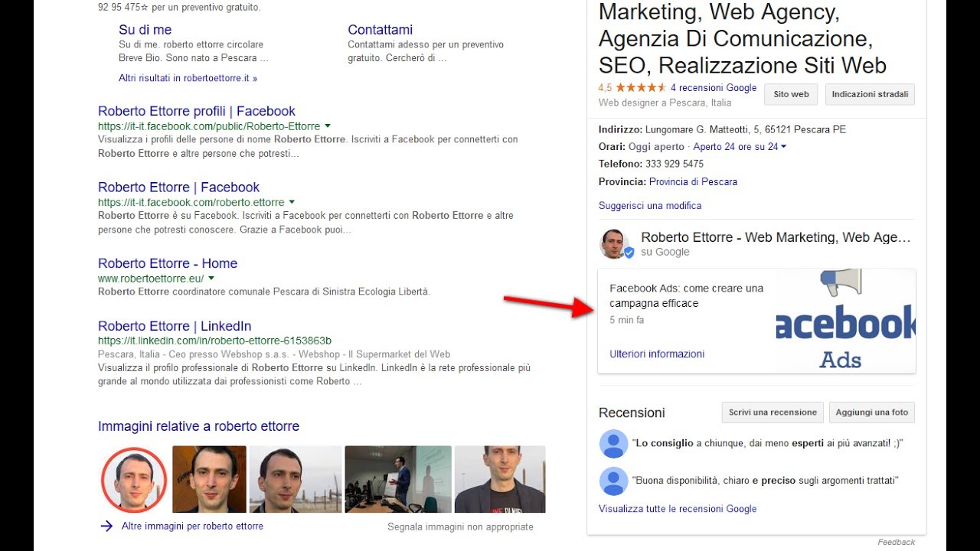Click the first reviewer's avatar icon
980x551 pixels.
point(613,444)
